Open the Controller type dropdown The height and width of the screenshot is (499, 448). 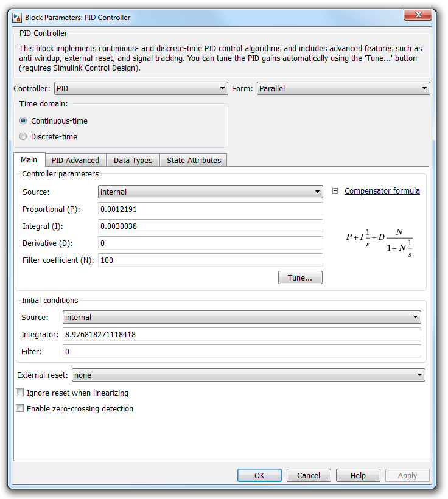(141, 88)
